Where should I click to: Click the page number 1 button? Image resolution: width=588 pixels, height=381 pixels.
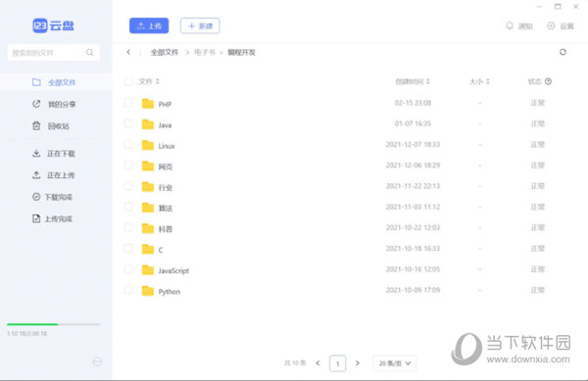tap(337, 363)
